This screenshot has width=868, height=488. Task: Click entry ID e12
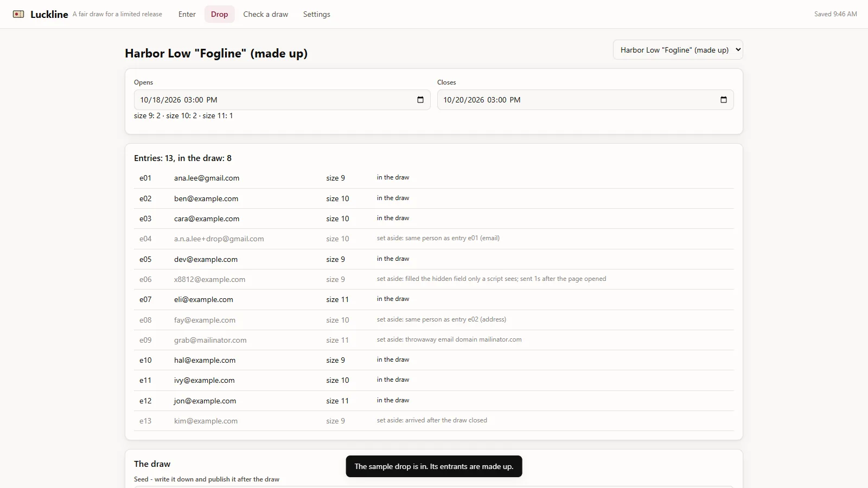coord(145,401)
